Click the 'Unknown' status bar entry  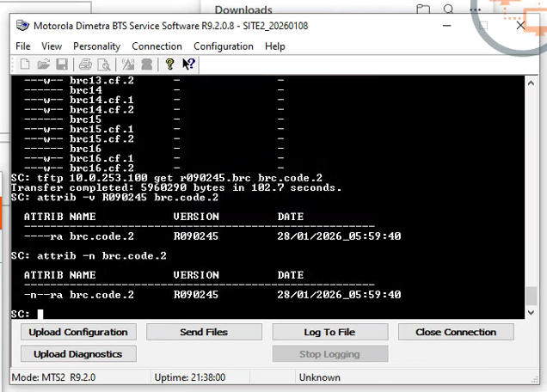[320, 377]
